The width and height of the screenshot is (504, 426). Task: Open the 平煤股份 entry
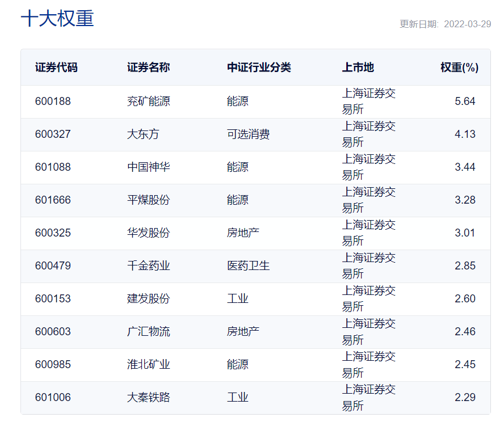point(148,200)
